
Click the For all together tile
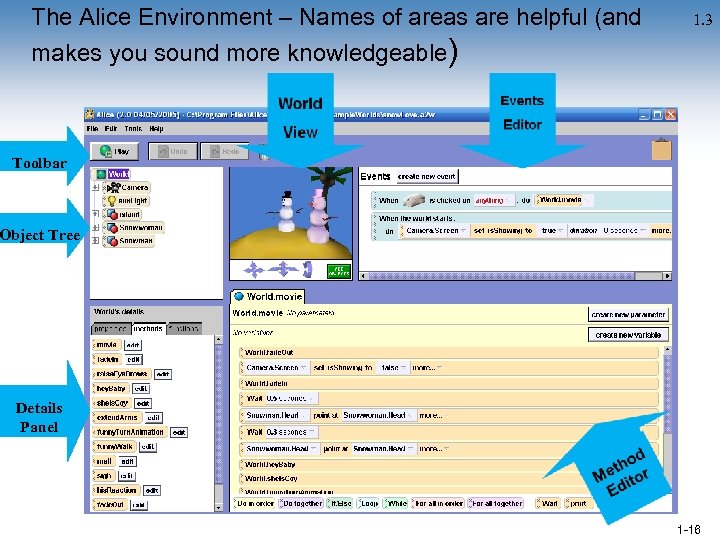pos(496,503)
